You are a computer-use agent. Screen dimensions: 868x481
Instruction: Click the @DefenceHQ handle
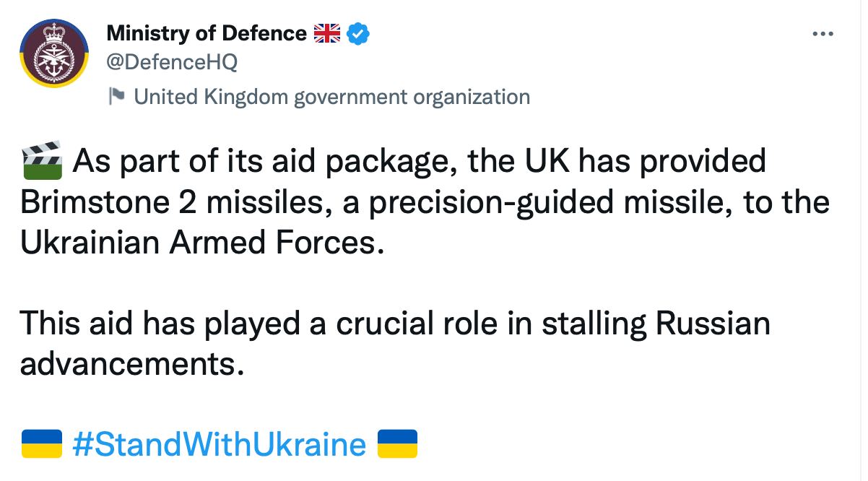click(x=172, y=63)
